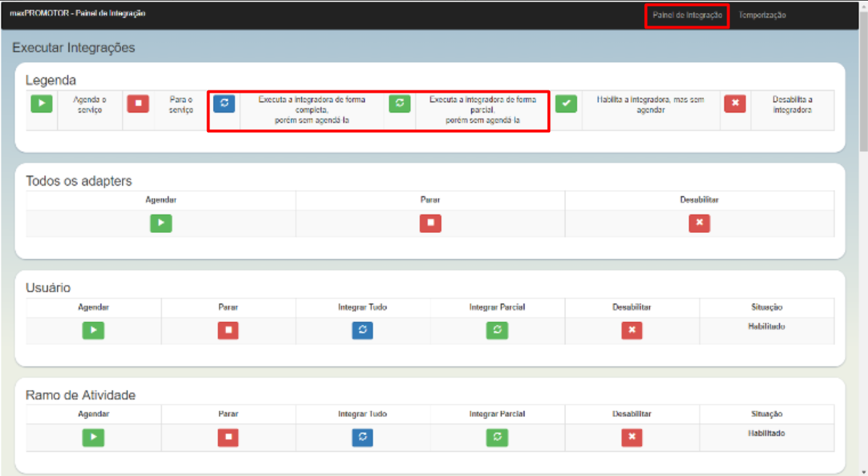This screenshot has width=868, height=476.
Task: Disable Ramo de Atividade with red X icon
Action: point(632,437)
